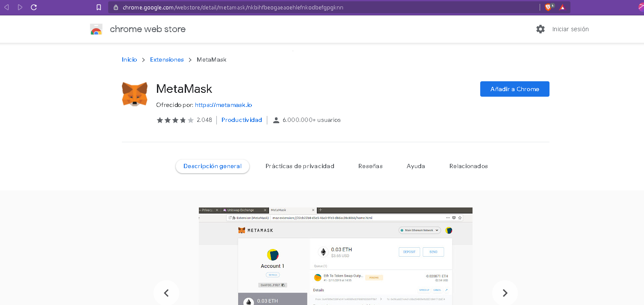Switch to the Prácticas de privacidad tab
The width and height of the screenshot is (644, 305).
(x=300, y=166)
